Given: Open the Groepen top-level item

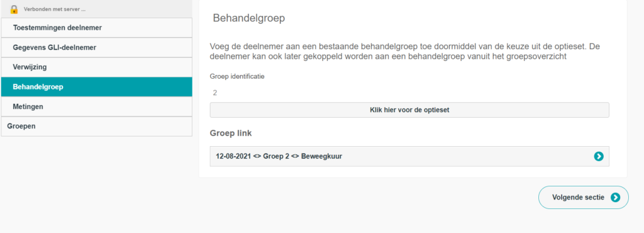Looking at the screenshot, I should click(96, 127).
